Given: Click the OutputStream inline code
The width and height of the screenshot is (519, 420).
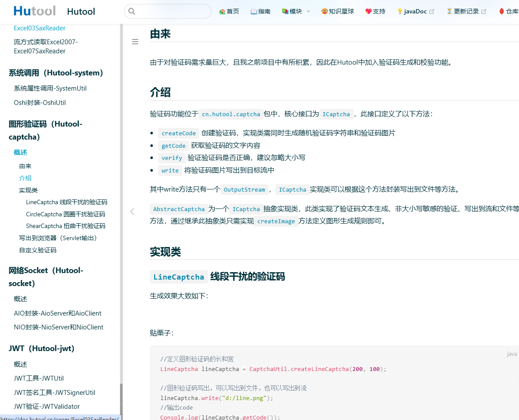Looking at the screenshot, I should [x=244, y=189].
